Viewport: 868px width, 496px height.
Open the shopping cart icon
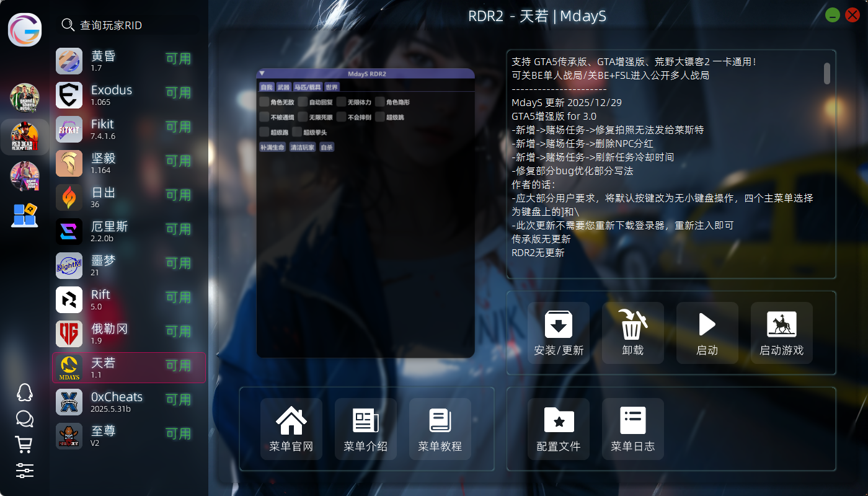click(24, 444)
